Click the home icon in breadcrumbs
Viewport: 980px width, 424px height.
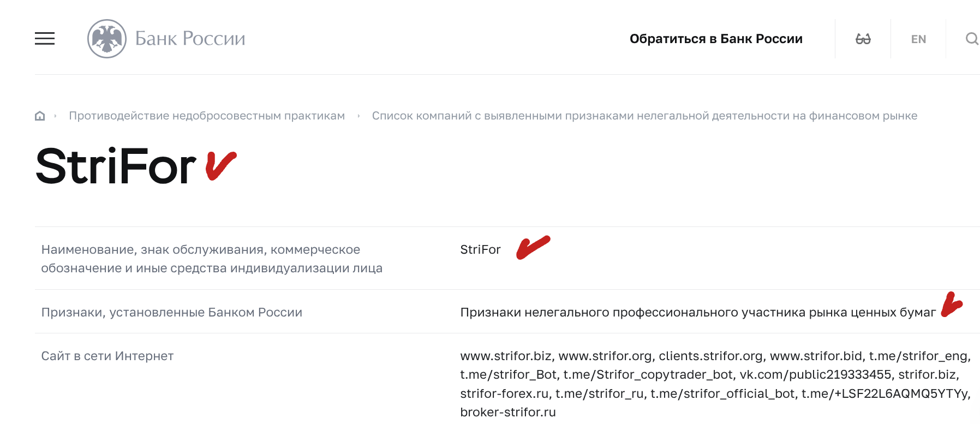click(40, 115)
